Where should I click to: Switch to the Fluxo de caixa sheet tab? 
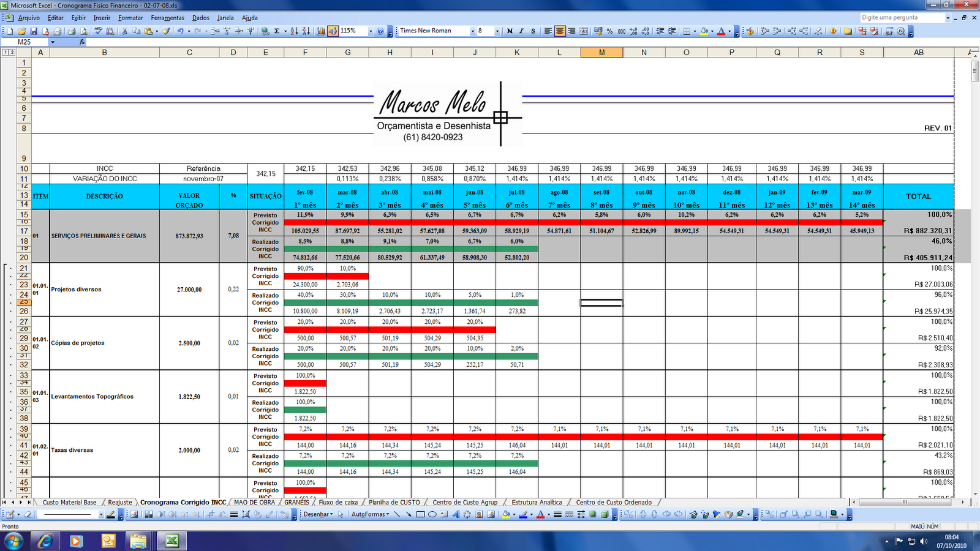[338, 502]
